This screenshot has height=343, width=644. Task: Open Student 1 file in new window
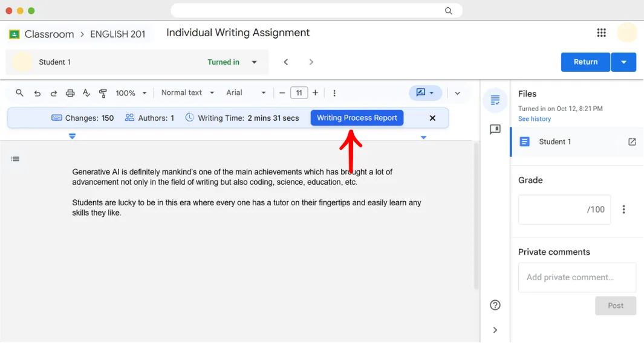pyautogui.click(x=632, y=142)
